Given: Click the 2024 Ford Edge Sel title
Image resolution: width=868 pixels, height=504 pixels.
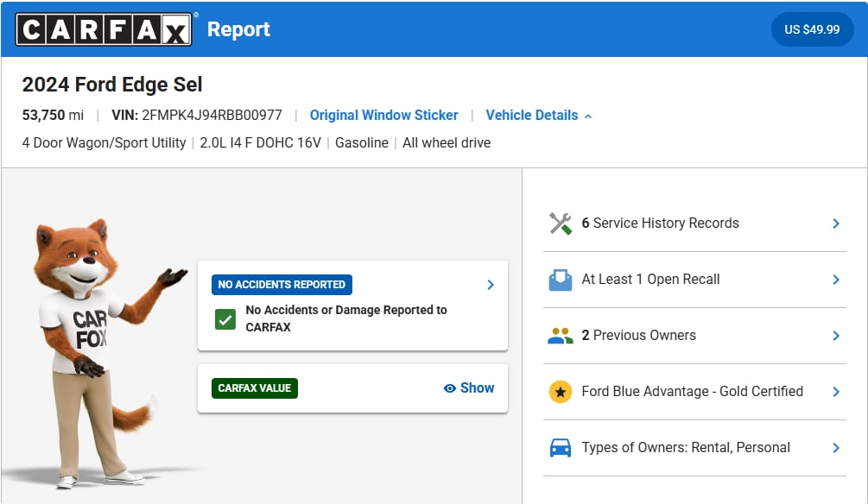Looking at the screenshot, I should [112, 85].
